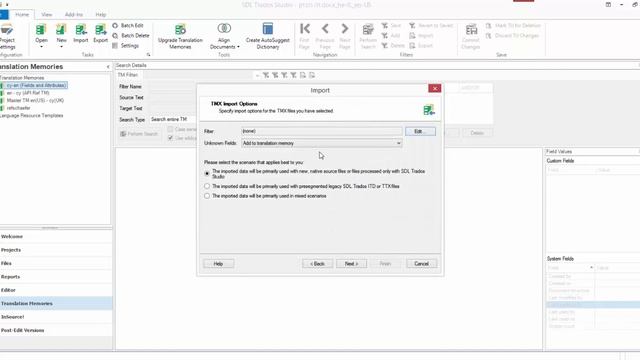
Task: Toggle the Case sensitive checkbox
Action: click(x=170, y=129)
